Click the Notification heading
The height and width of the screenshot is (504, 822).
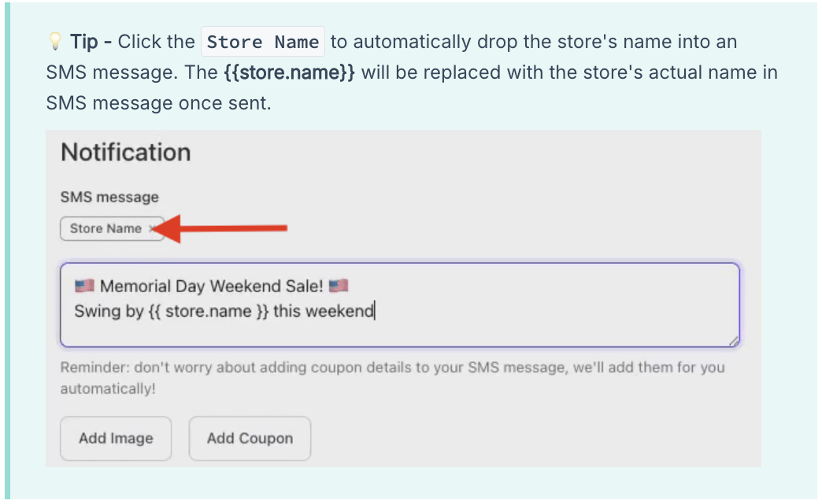tap(126, 152)
